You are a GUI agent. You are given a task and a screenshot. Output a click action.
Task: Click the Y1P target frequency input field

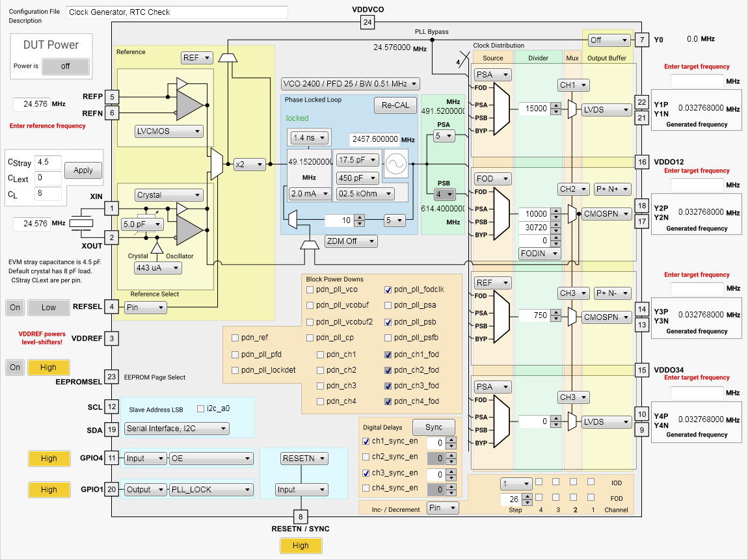696,81
